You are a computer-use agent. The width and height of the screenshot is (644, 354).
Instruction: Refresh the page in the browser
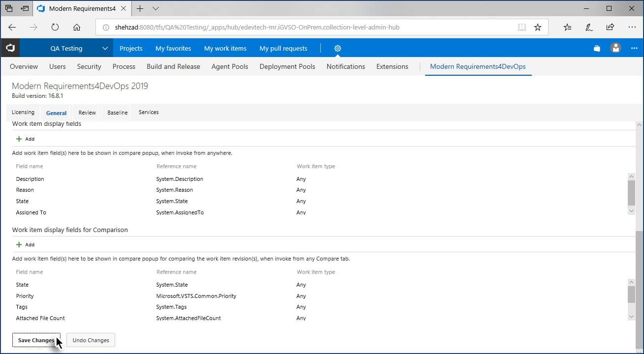click(55, 28)
